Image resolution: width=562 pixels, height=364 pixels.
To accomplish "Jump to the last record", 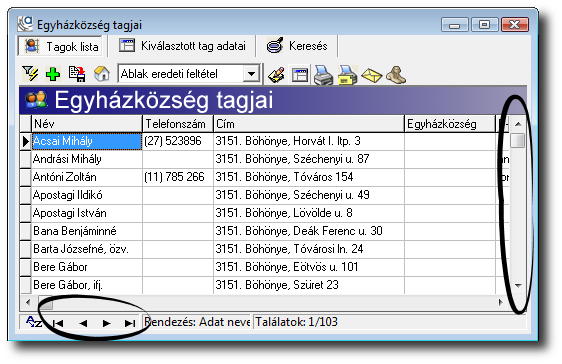I will coord(130,324).
